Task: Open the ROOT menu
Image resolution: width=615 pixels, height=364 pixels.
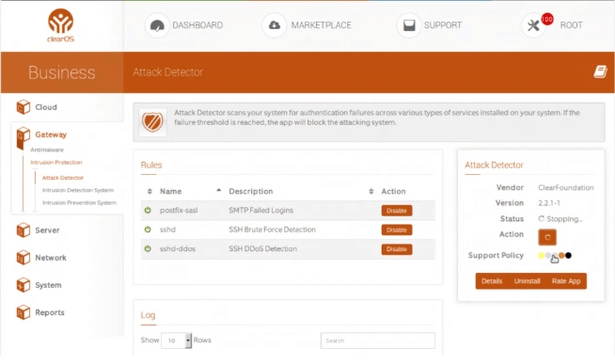Action: [x=572, y=25]
